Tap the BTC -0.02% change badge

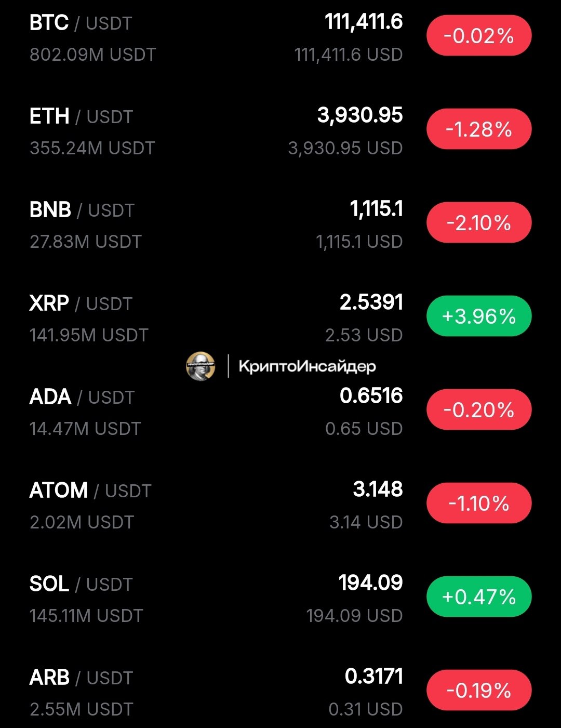pyautogui.click(x=479, y=36)
